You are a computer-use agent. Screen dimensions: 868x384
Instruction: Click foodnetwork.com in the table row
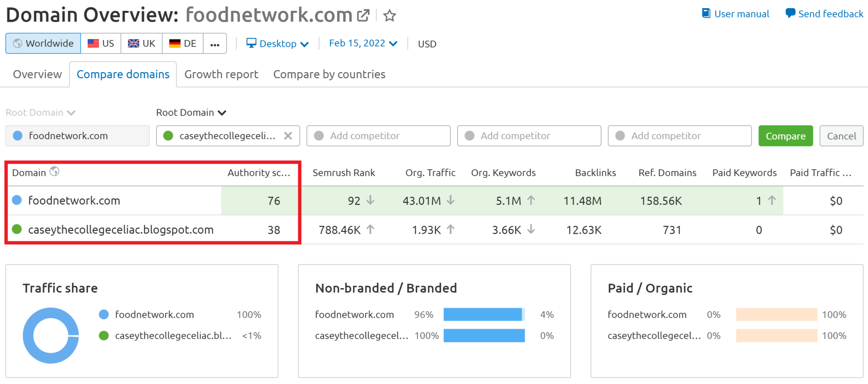pyautogui.click(x=74, y=200)
